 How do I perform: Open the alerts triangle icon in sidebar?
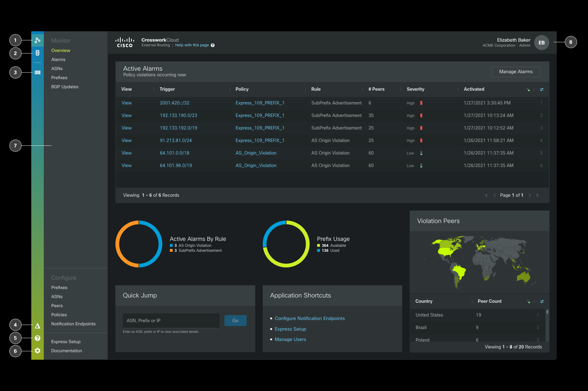38,326
